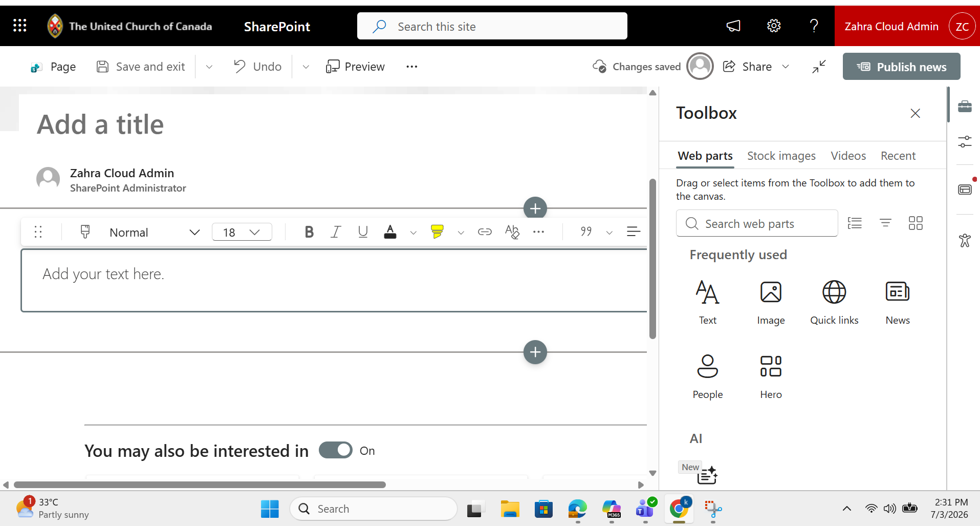Viewport: 980px width, 526px height.
Task: Click into Search this site field
Action: (x=492, y=26)
